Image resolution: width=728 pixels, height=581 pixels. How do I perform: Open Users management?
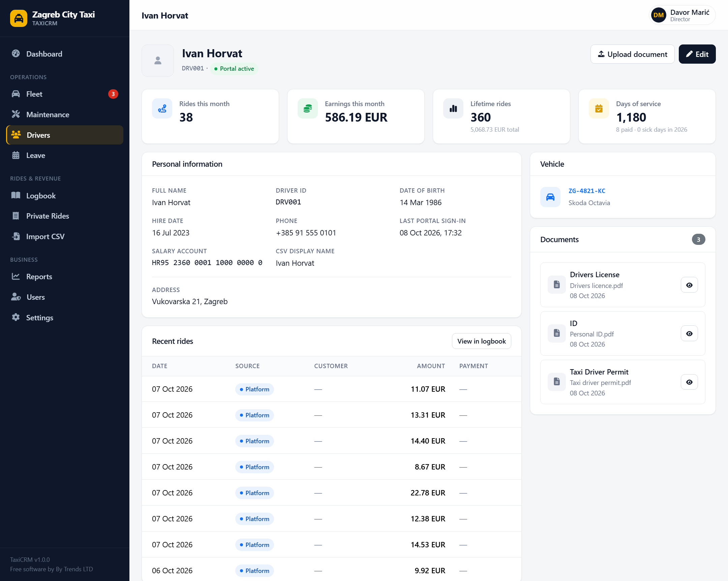64,297
